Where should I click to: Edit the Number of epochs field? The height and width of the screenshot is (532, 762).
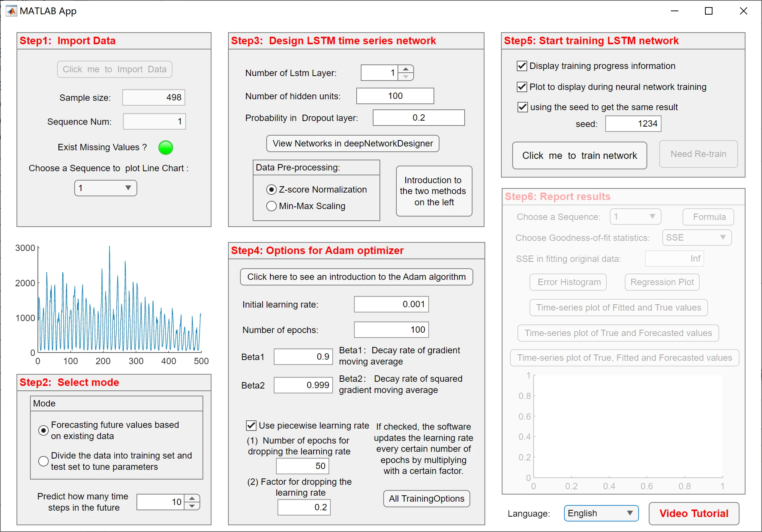point(391,330)
